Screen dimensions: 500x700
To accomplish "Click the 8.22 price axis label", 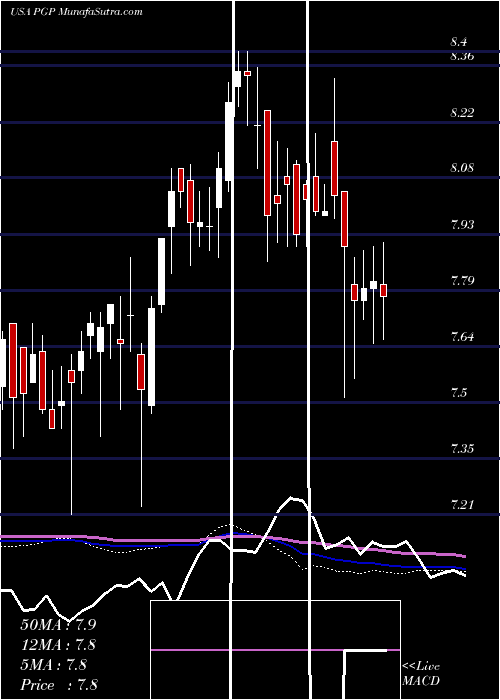I will pyautogui.click(x=462, y=112).
